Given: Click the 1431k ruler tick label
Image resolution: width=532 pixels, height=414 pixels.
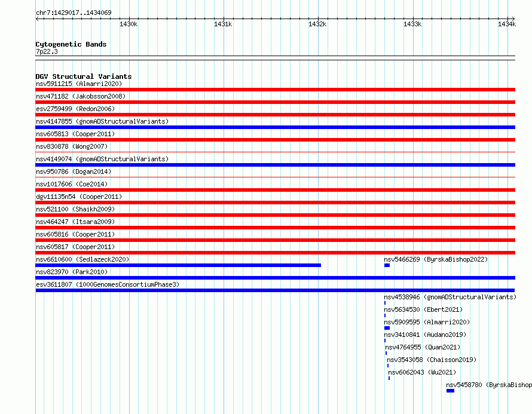Looking at the screenshot, I should [x=223, y=24].
